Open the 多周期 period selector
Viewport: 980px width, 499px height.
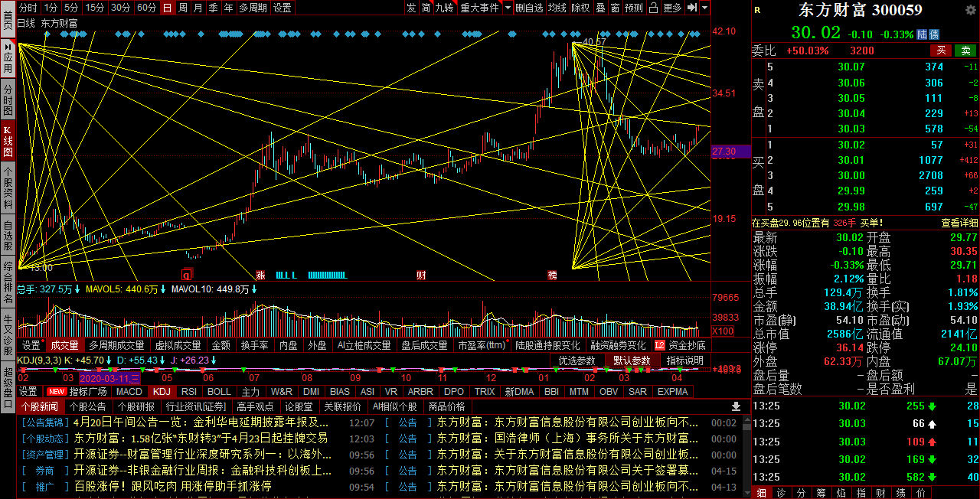coord(253,8)
